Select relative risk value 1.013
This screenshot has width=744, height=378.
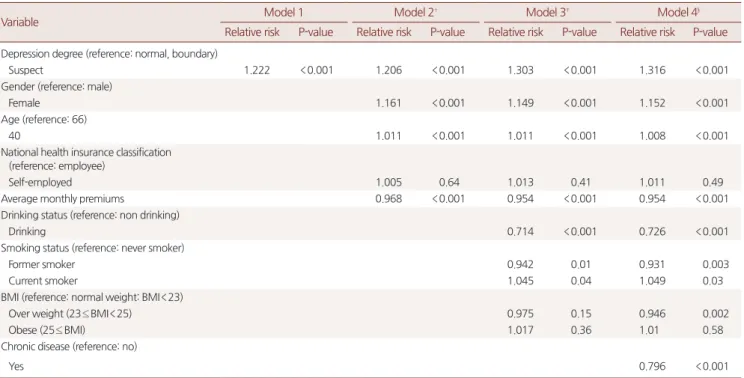click(521, 183)
